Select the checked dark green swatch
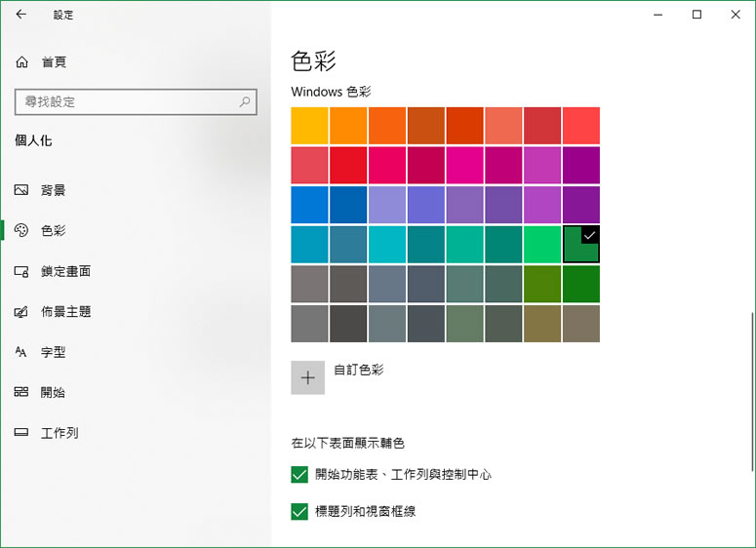756x548 pixels. tap(580, 245)
